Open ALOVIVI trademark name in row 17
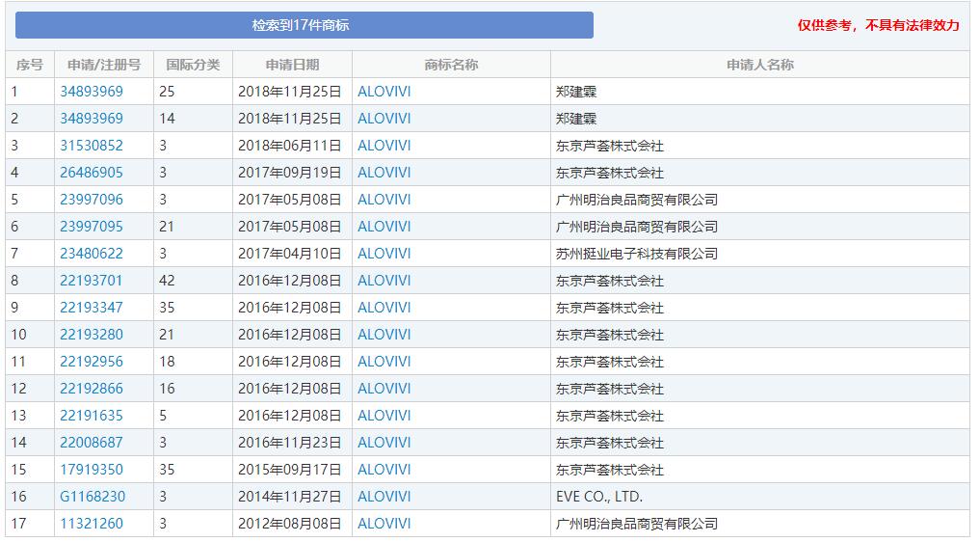The height and width of the screenshot is (542, 980). coord(384,524)
